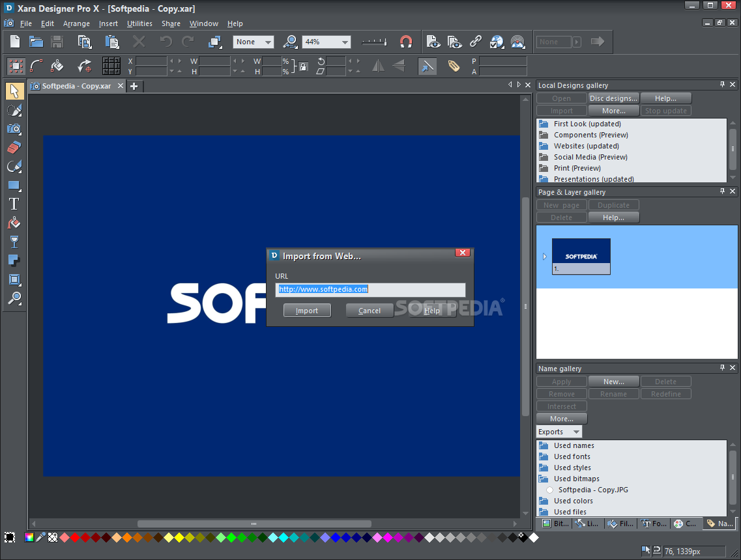Click the Import button in dialog
The width and height of the screenshot is (741, 560).
pyautogui.click(x=307, y=310)
